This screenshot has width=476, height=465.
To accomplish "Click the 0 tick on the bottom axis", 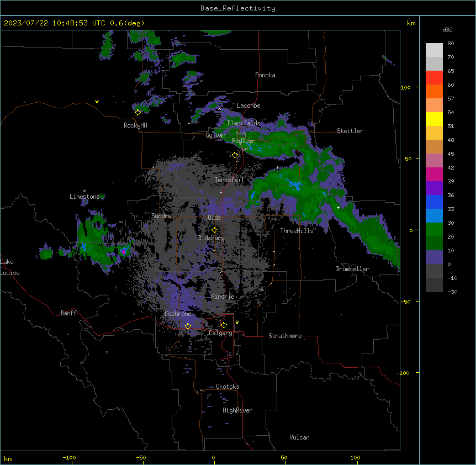I will (x=213, y=457).
